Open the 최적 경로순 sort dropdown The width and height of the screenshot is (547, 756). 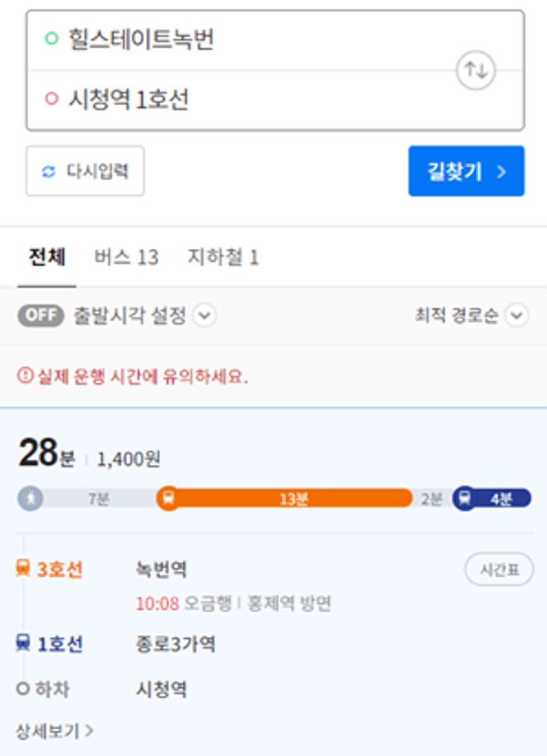click(472, 316)
